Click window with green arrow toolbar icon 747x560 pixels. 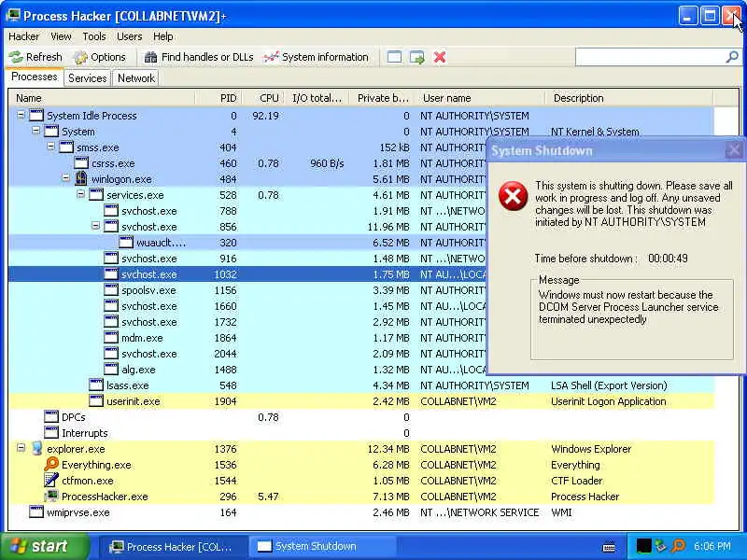(416, 57)
